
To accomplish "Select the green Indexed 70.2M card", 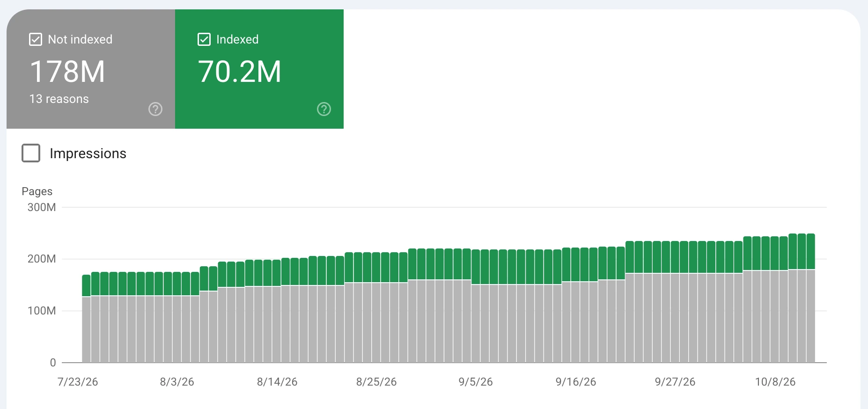I will (x=259, y=69).
